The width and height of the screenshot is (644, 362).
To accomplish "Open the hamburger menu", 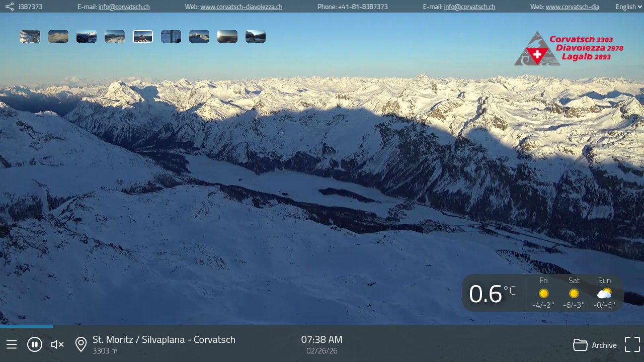I will coord(12,344).
